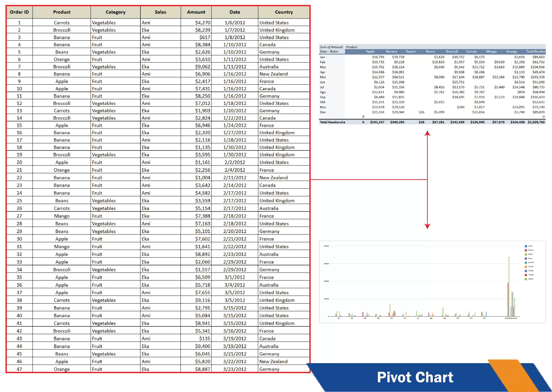552x392 pixels.
Task: Click the Date column header
Action: click(235, 12)
